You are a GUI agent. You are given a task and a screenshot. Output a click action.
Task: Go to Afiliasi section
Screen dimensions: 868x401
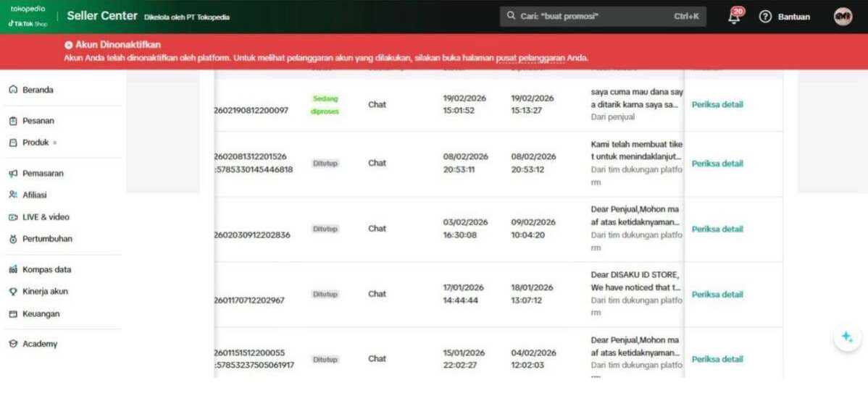click(34, 195)
